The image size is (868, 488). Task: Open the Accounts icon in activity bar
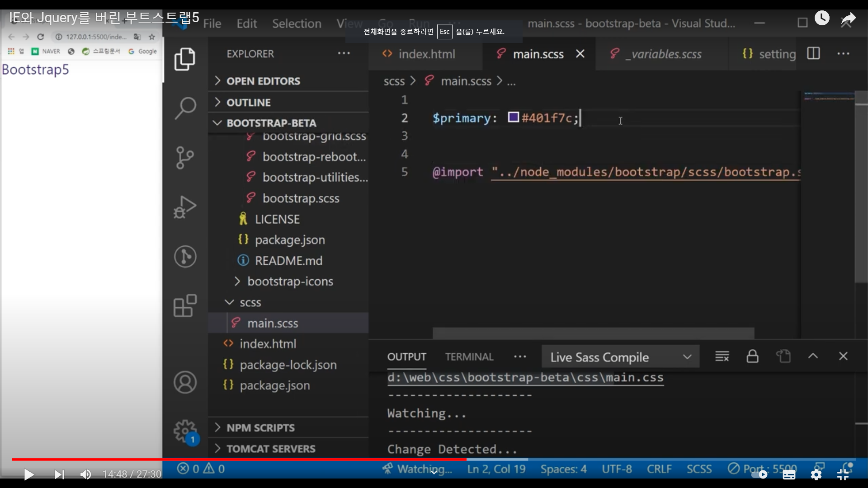185,382
